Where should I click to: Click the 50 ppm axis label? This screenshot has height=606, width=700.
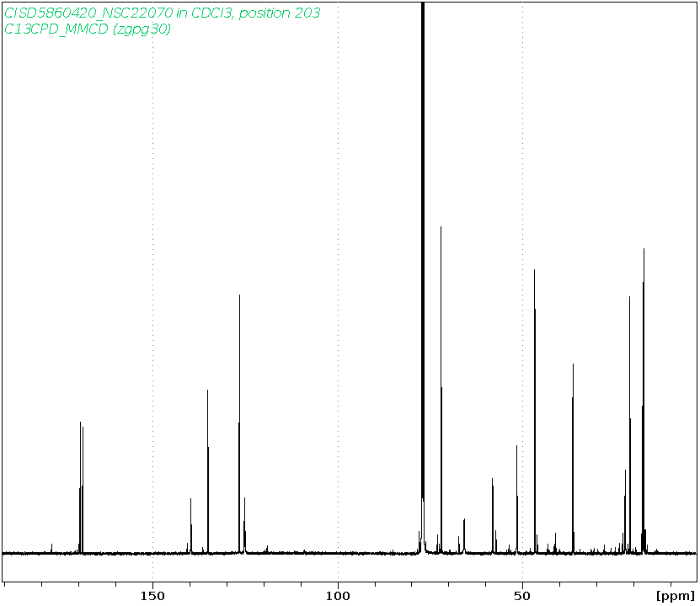(x=523, y=596)
